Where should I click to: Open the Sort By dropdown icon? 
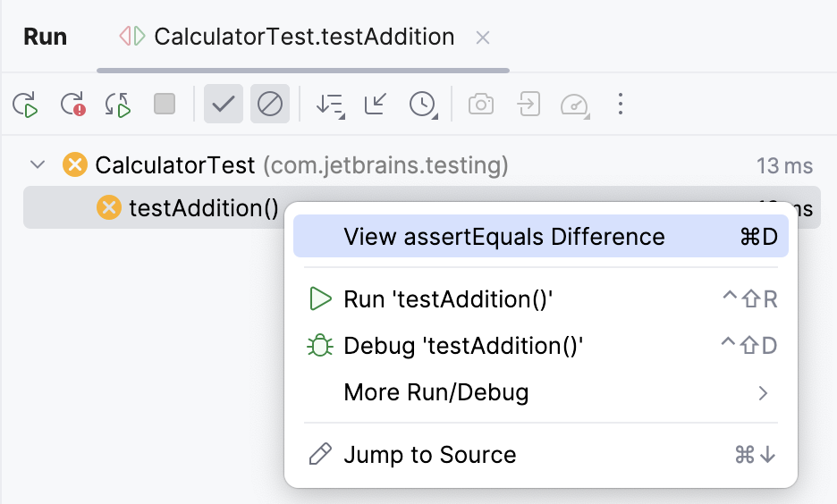330,105
